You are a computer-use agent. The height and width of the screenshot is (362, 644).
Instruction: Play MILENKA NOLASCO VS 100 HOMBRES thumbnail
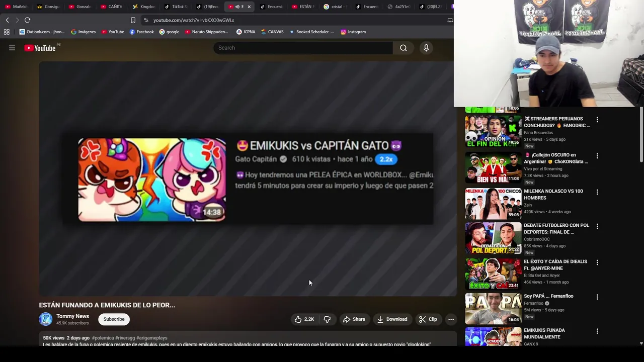click(493, 204)
